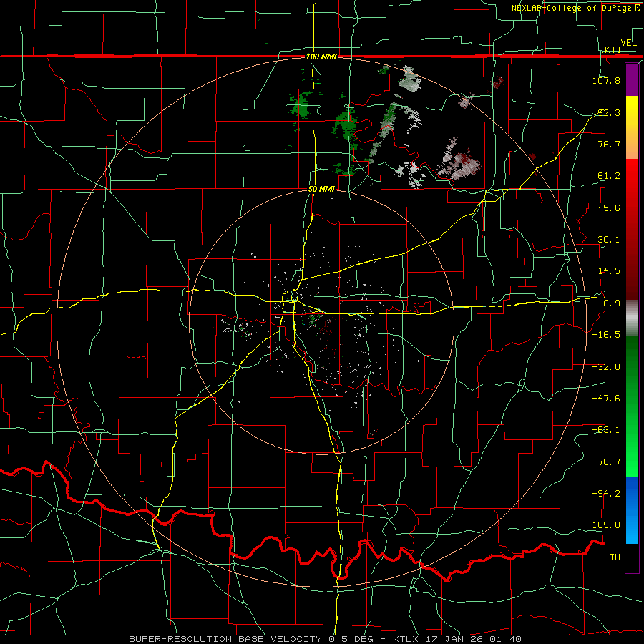
Task: Pick the gray near-zero segment of the color bar
Action: tap(632, 318)
